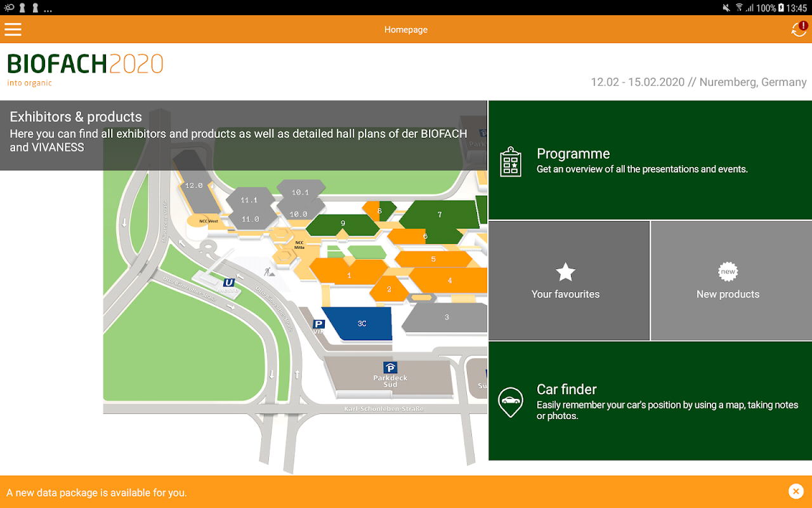Click the star icon above Your favourites
This screenshot has height=508, width=812.
click(565, 272)
